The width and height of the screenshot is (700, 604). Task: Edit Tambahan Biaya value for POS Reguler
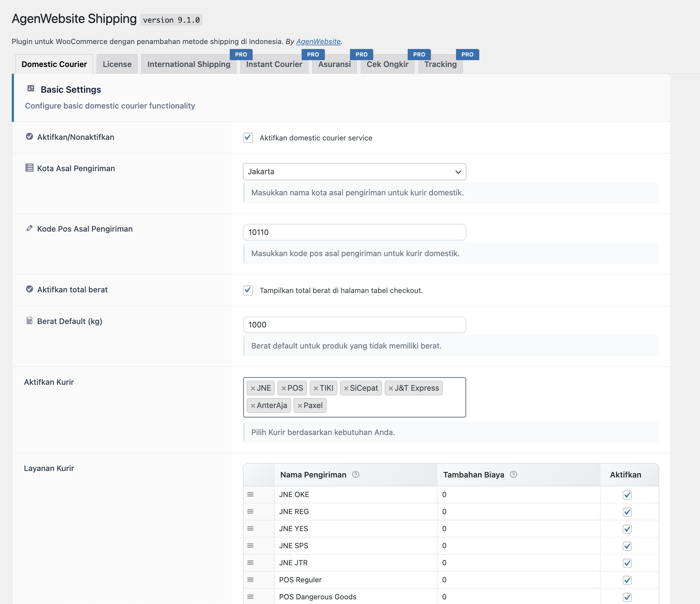[x=519, y=580]
